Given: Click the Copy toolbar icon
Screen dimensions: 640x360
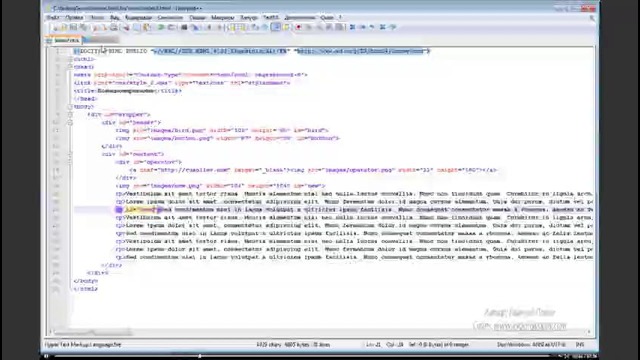Looking at the screenshot, I should point(136,27).
